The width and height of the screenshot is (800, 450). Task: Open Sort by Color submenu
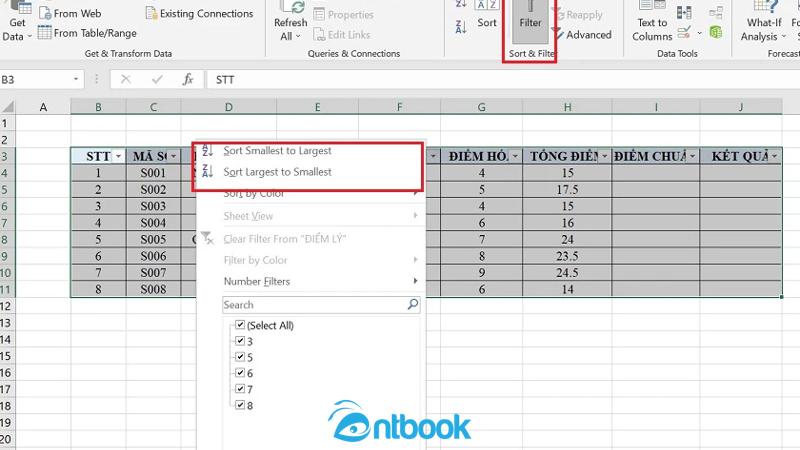pos(310,193)
